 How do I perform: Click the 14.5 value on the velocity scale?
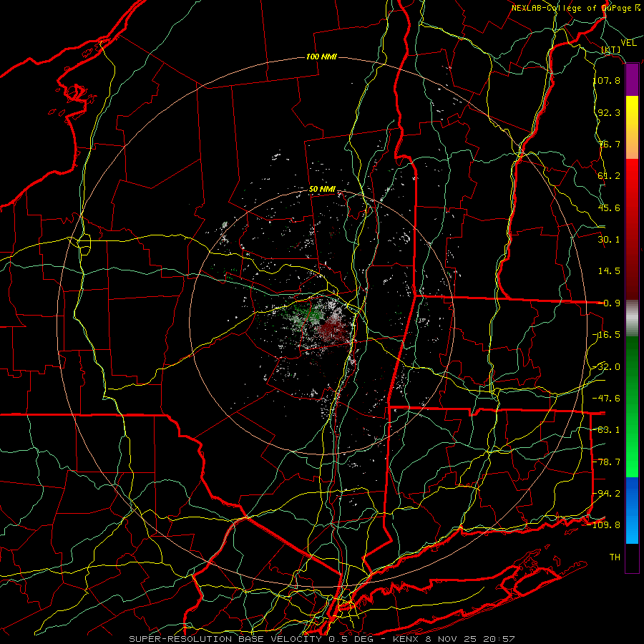click(x=609, y=271)
